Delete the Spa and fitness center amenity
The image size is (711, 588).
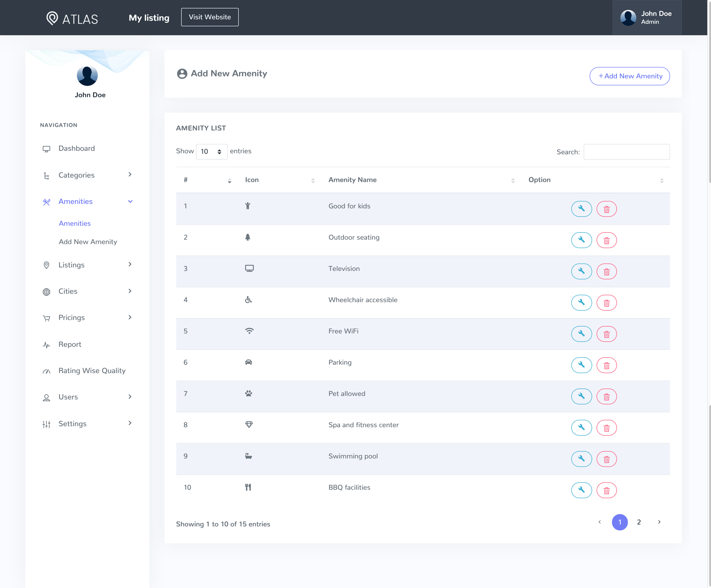pos(606,427)
